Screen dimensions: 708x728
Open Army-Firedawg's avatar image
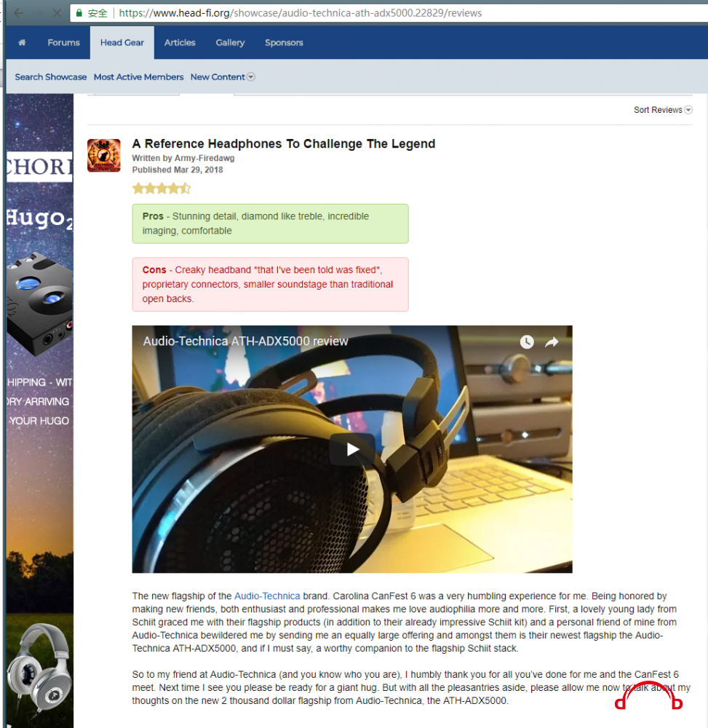click(x=104, y=156)
